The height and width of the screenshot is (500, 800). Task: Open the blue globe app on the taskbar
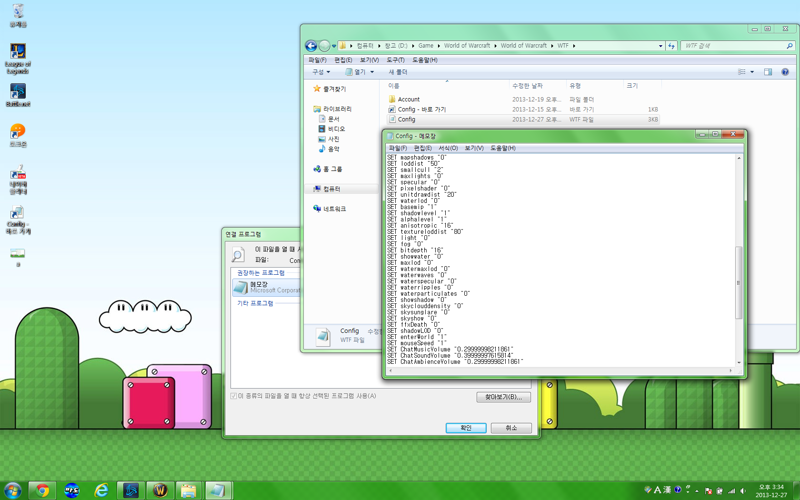[72, 490]
